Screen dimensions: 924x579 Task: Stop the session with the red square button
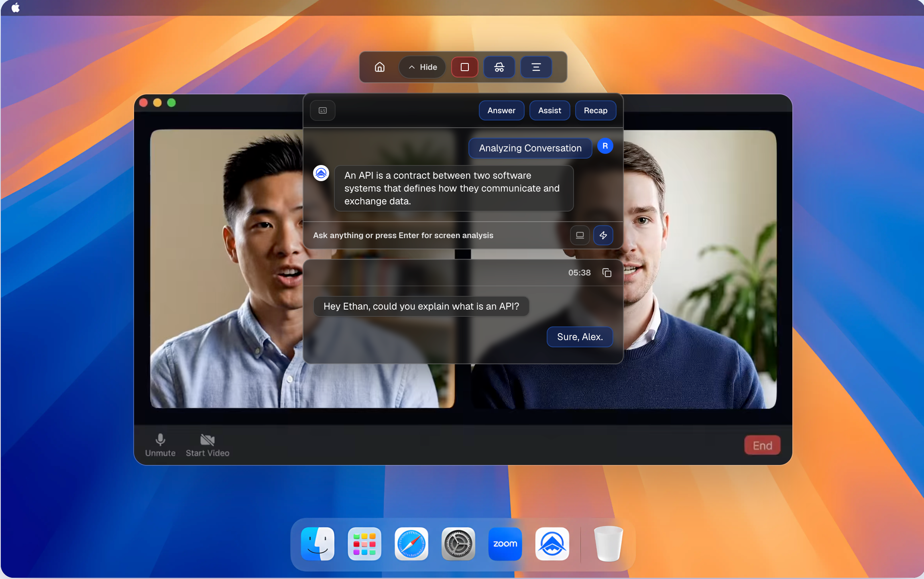[464, 67]
